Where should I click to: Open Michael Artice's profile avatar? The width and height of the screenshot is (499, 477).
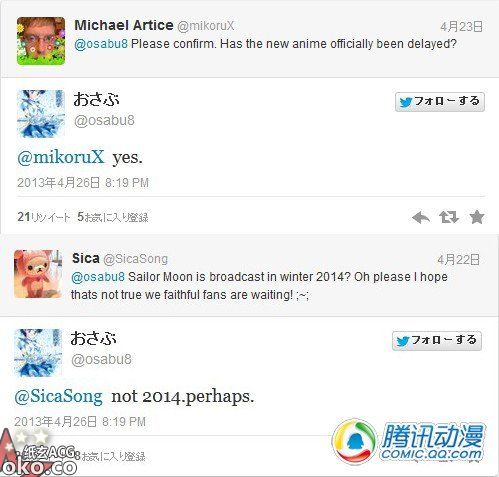coord(41,41)
